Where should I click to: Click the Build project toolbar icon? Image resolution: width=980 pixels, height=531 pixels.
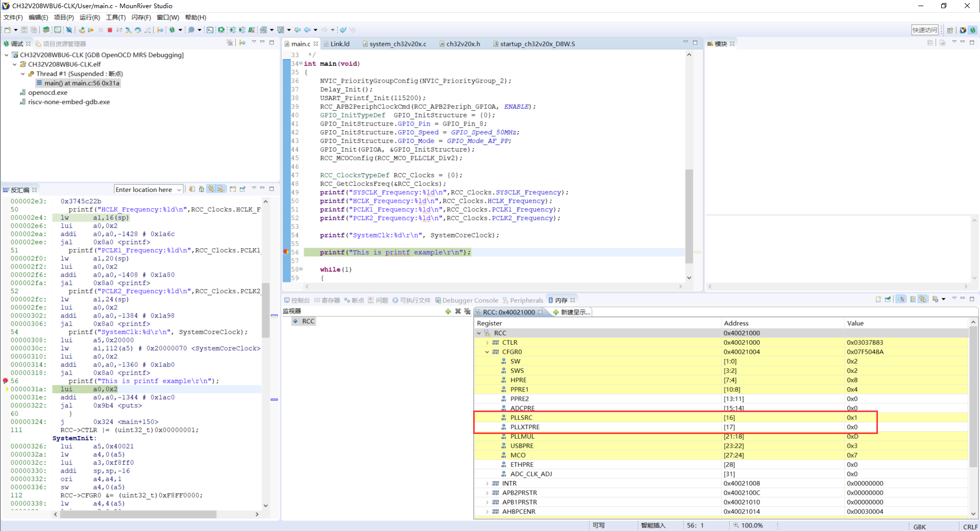(x=46, y=30)
